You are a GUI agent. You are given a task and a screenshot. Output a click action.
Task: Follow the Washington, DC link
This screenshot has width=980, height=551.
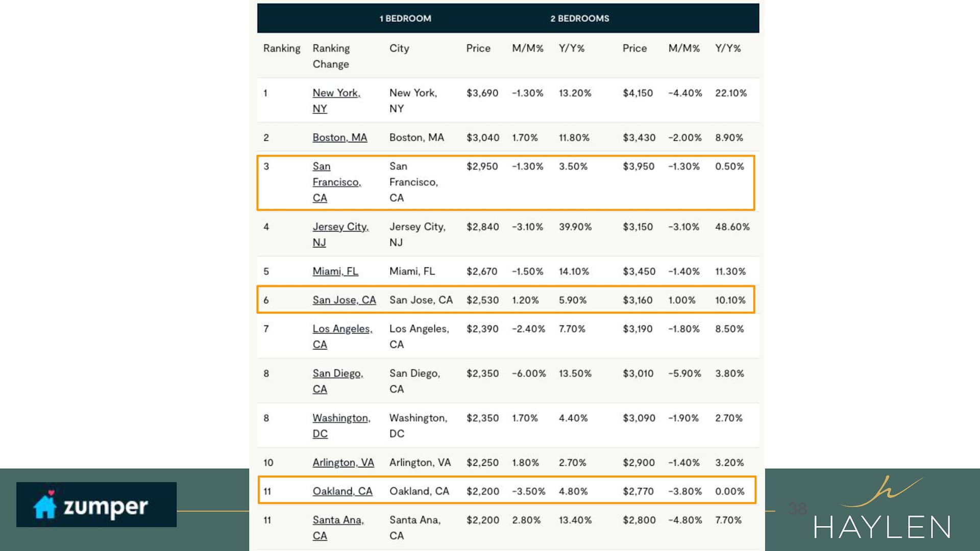(341, 418)
